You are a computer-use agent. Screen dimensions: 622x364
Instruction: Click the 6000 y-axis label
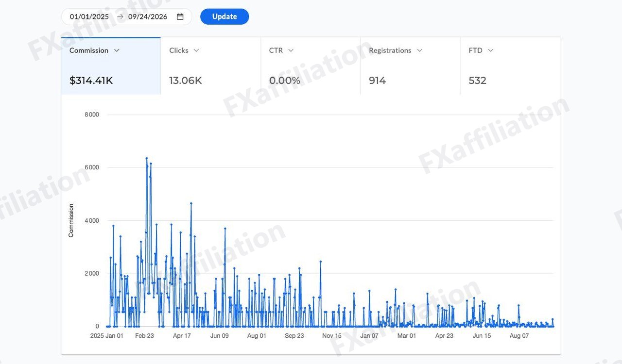91,167
